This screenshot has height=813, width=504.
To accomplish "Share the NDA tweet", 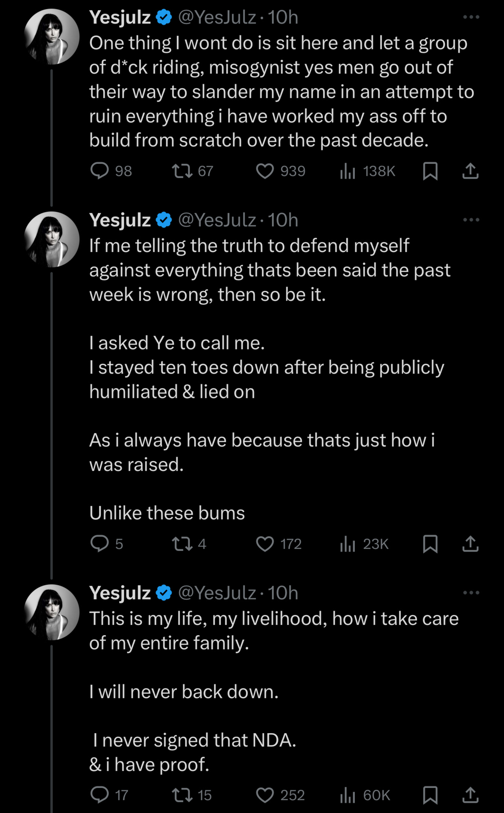I will click(x=470, y=795).
